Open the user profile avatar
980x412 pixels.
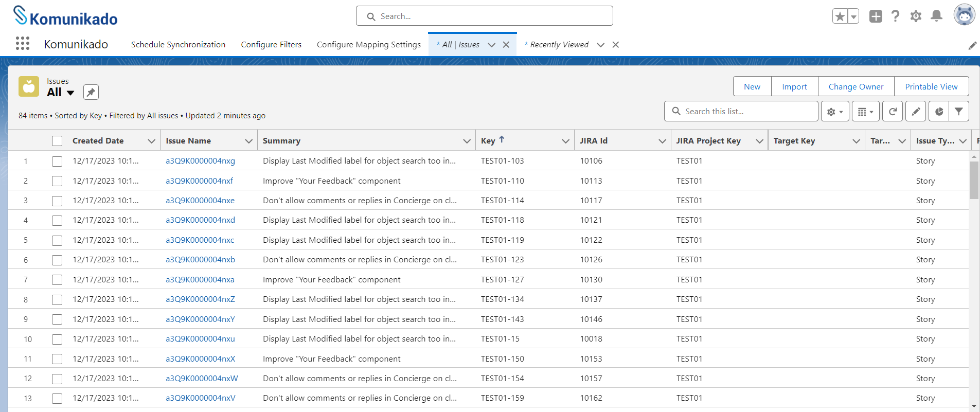click(x=964, y=15)
